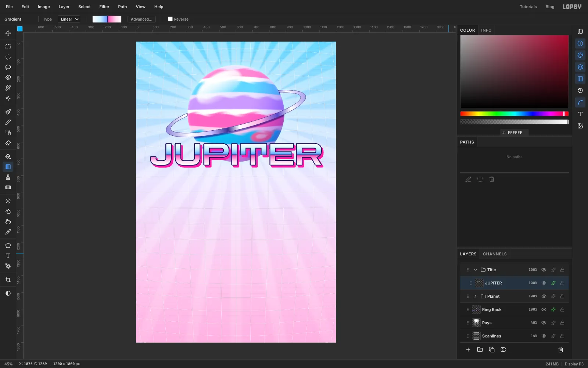588x368 pixels.
Task: Select the Pen path tool
Action: click(x=8, y=266)
